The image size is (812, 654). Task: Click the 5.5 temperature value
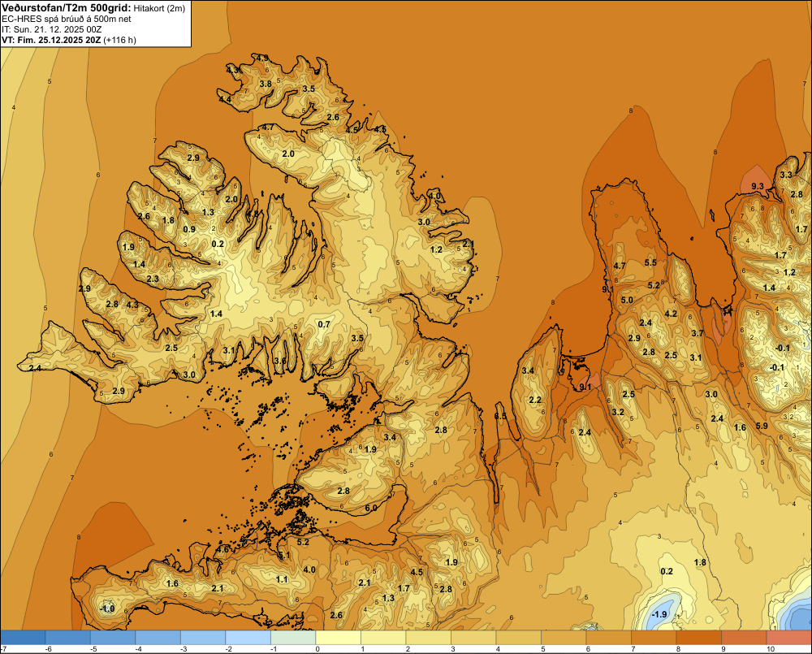[650, 262]
